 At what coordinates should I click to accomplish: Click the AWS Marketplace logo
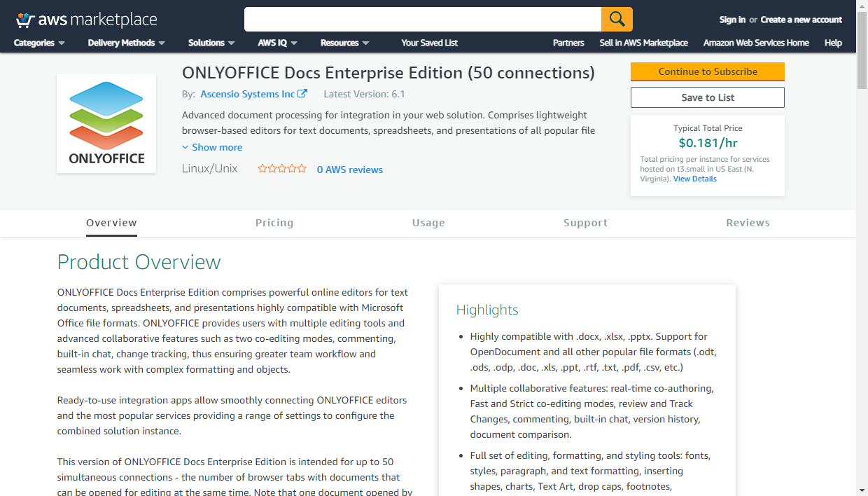(x=86, y=20)
